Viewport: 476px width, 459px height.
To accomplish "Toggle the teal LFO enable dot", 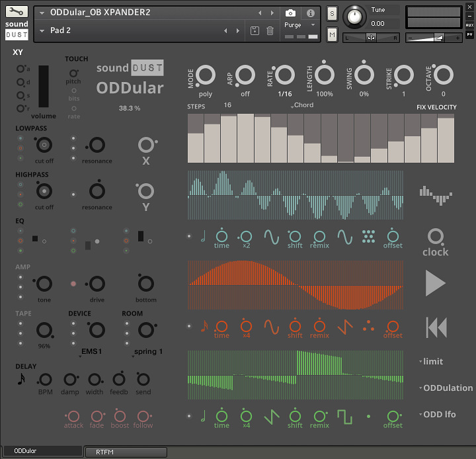I will tap(189, 236).
